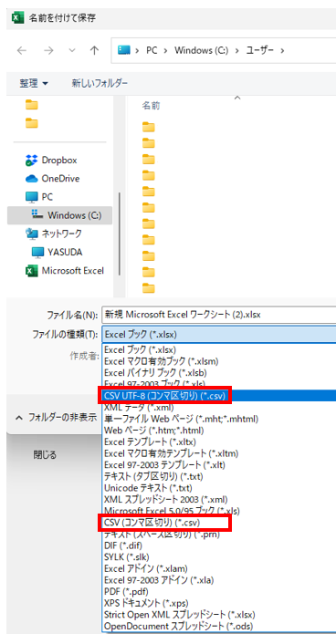This screenshot has height=644, width=336.
Task: Select Windows (C:) breadcrumb segment
Action: click(x=201, y=50)
